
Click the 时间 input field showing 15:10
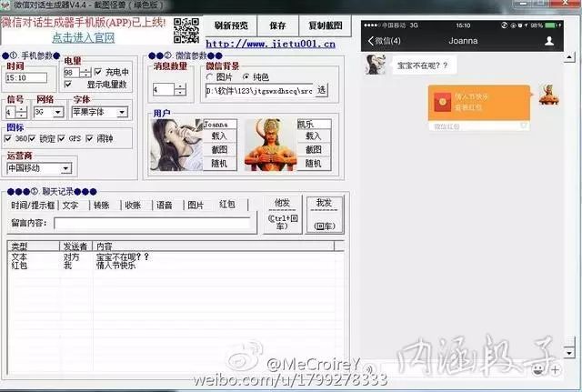(x=26, y=77)
